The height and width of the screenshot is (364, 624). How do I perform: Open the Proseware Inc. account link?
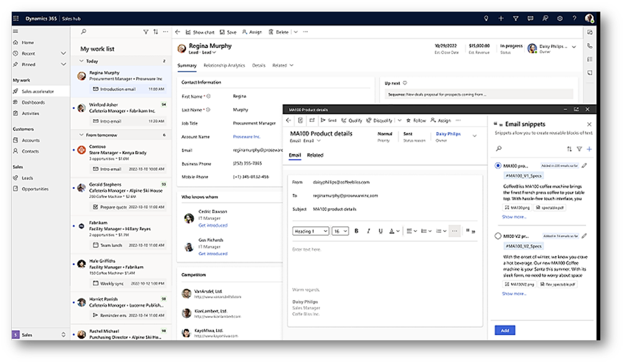pyautogui.click(x=247, y=136)
